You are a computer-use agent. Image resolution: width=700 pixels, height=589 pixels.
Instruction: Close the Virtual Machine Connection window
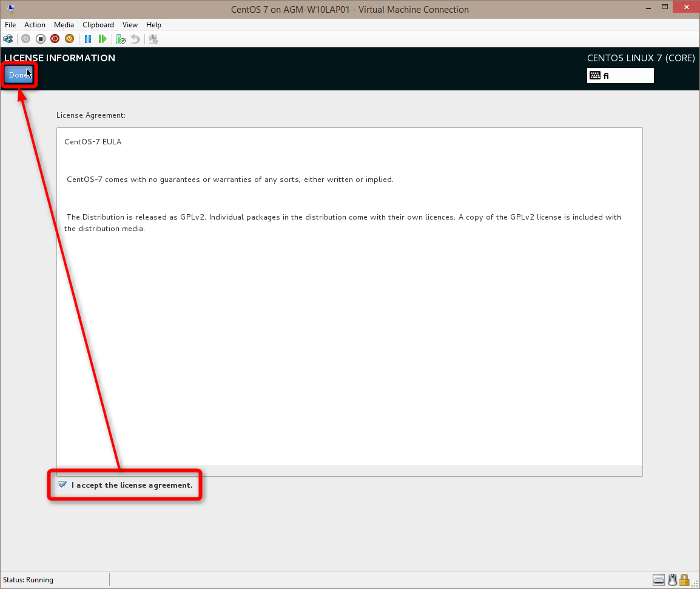tap(687, 7)
